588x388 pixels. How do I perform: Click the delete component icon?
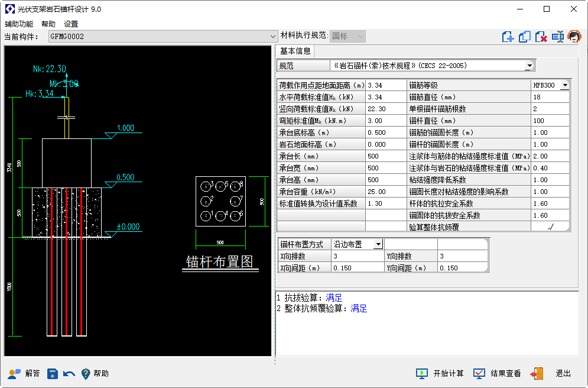[x=541, y=37]
